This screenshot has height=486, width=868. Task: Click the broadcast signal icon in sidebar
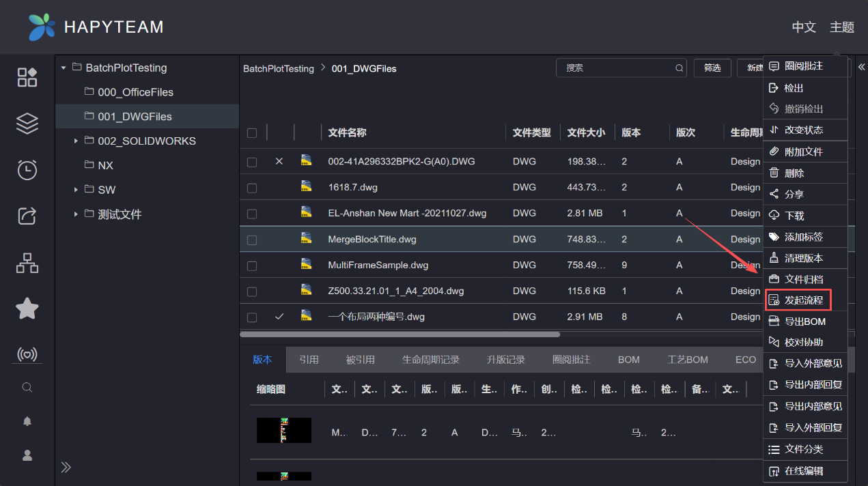(x=27, y=354)
